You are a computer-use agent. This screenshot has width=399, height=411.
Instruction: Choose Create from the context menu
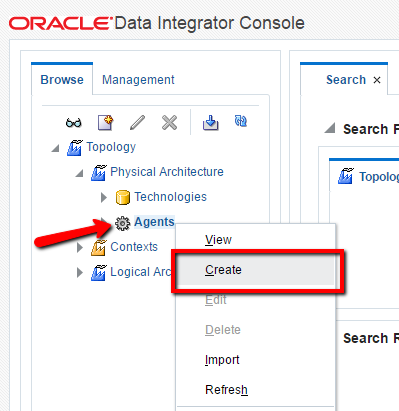[255, 270]
